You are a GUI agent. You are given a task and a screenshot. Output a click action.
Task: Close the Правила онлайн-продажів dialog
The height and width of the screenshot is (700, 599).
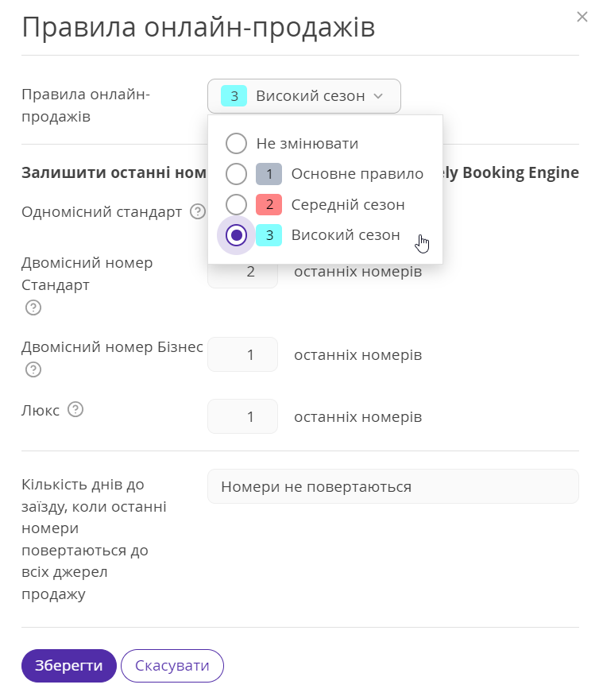[582, 17]
